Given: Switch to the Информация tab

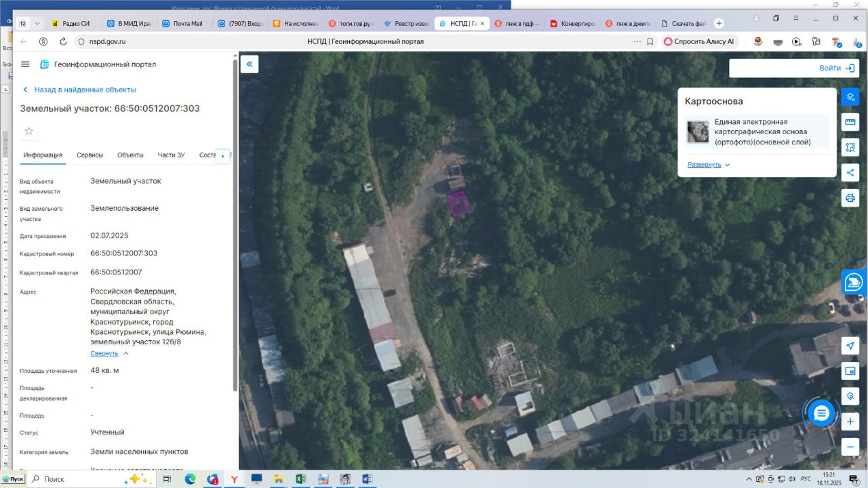Looking at the screenshot, I should 43,155.
